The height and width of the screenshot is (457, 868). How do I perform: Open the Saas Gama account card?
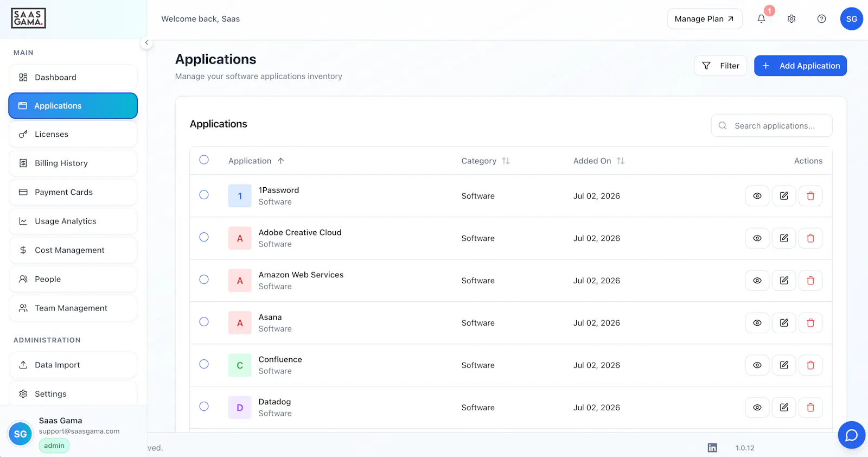[73, 433]
